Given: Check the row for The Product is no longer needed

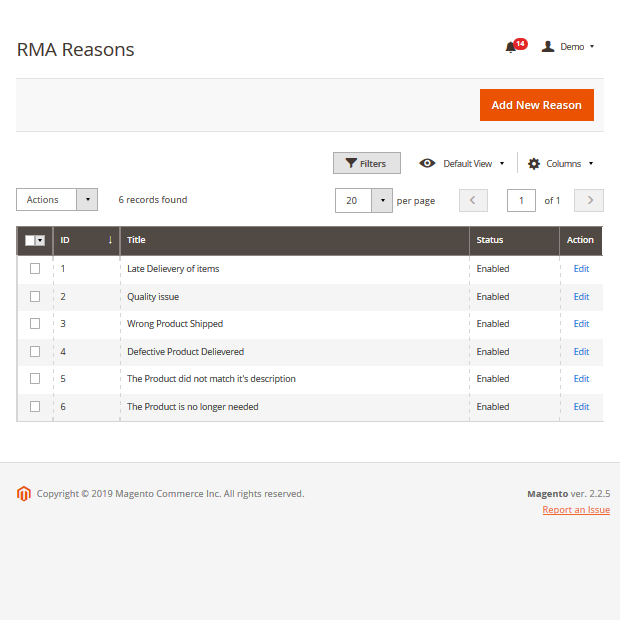Looking at the screenshot, I should [35, 407].
